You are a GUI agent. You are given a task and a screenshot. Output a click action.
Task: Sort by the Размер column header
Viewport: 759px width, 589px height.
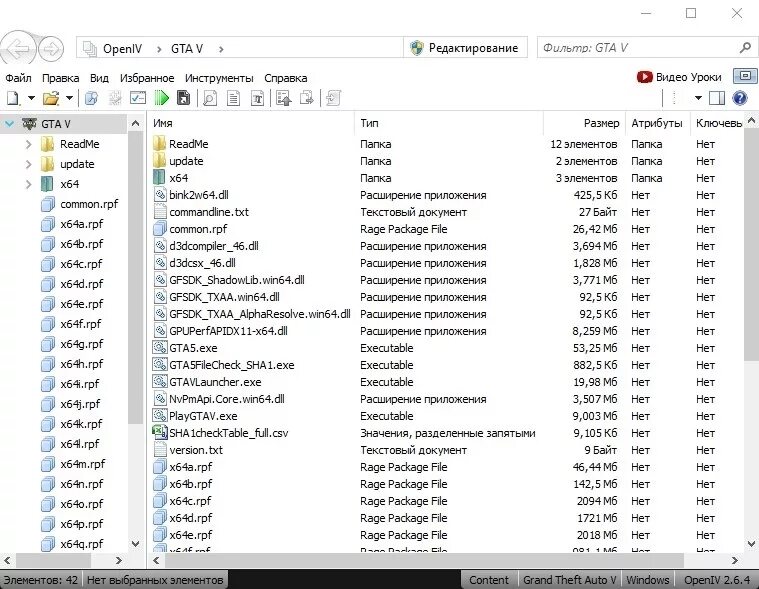click(x=584, y=123)
